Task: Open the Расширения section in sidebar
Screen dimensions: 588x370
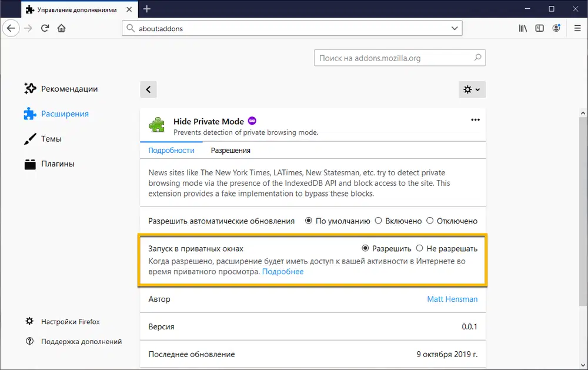Action: click(65, 114)
